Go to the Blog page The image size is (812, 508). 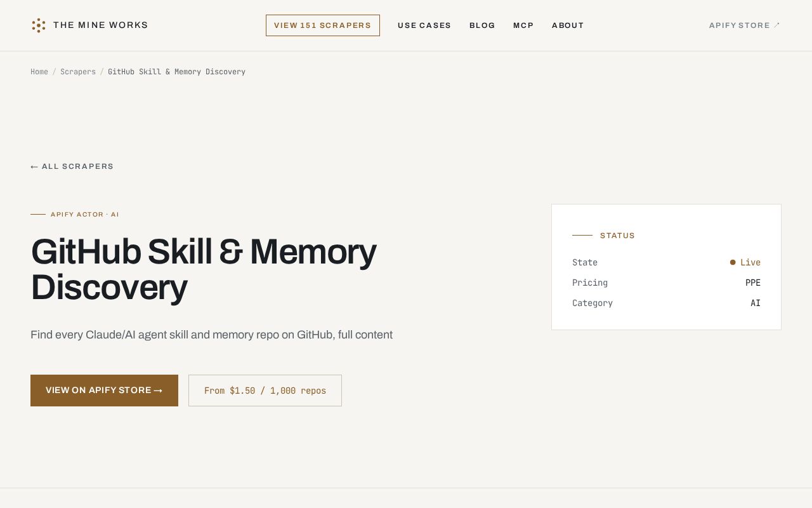[482, 25]
